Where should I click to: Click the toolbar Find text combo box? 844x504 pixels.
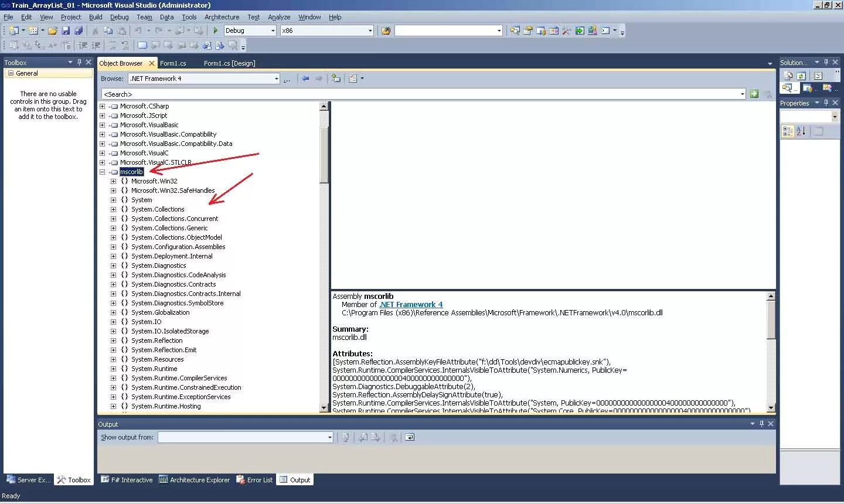point(448,30)
